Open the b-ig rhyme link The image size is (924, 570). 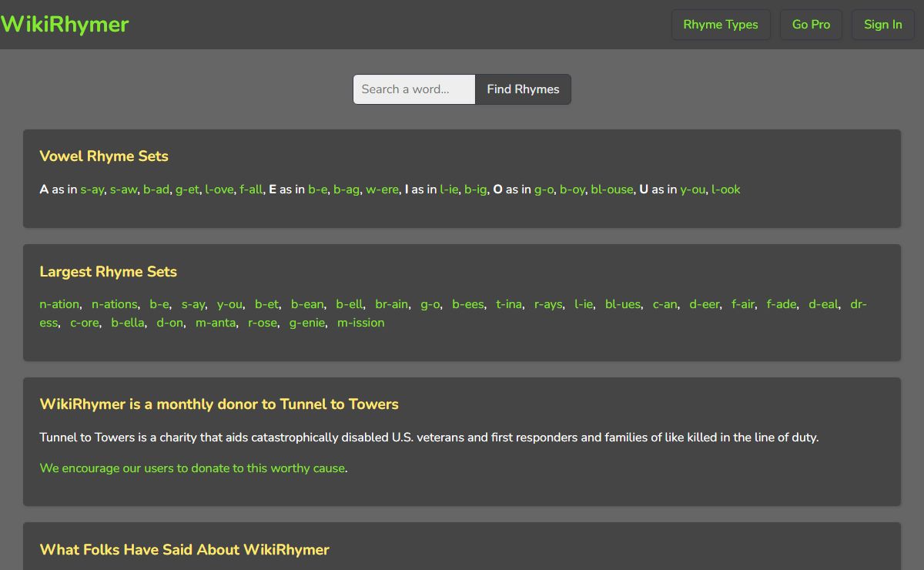(475, 189)
